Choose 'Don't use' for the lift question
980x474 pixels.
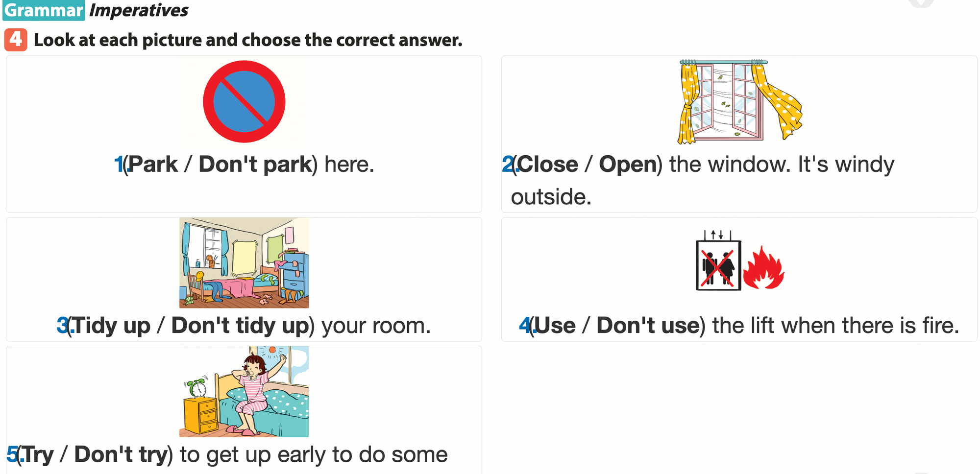[x=648, y=326]
